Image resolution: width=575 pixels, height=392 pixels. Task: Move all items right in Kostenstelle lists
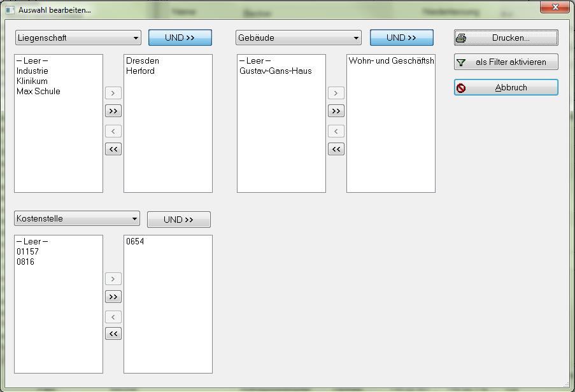[x=113, y=297]
